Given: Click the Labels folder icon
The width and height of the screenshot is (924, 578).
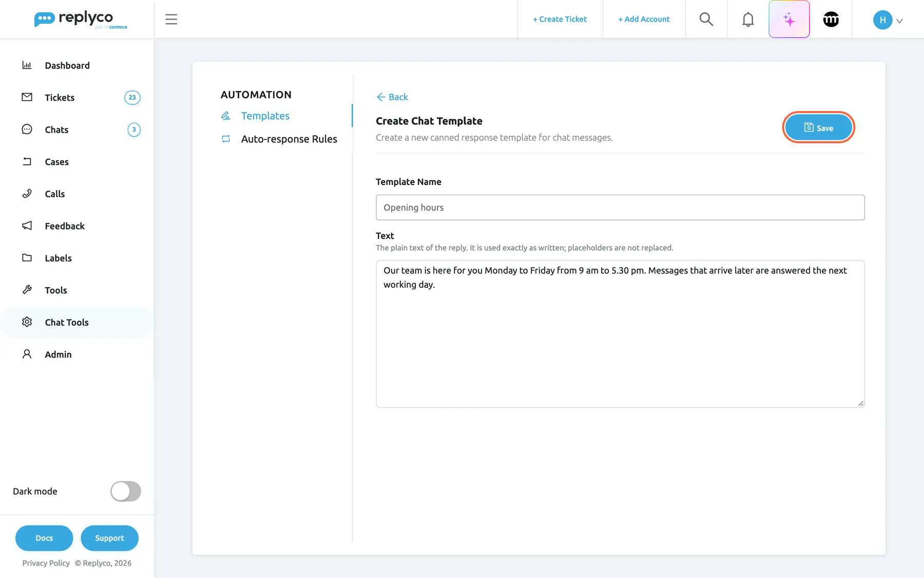Looking at the screenshot, I should (x=27, y=257).
